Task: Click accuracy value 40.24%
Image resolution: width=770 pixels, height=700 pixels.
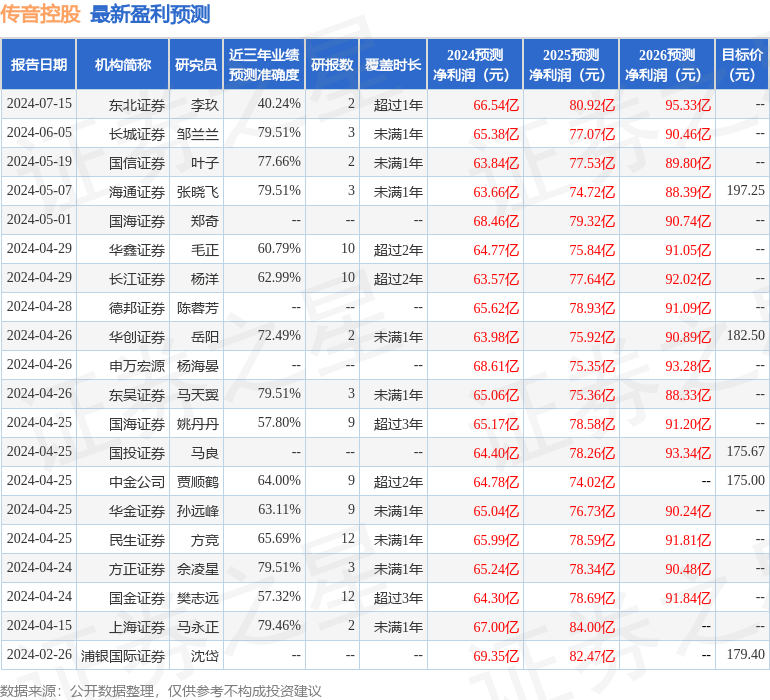Action: pyautogui.click(x=279, y=104)
